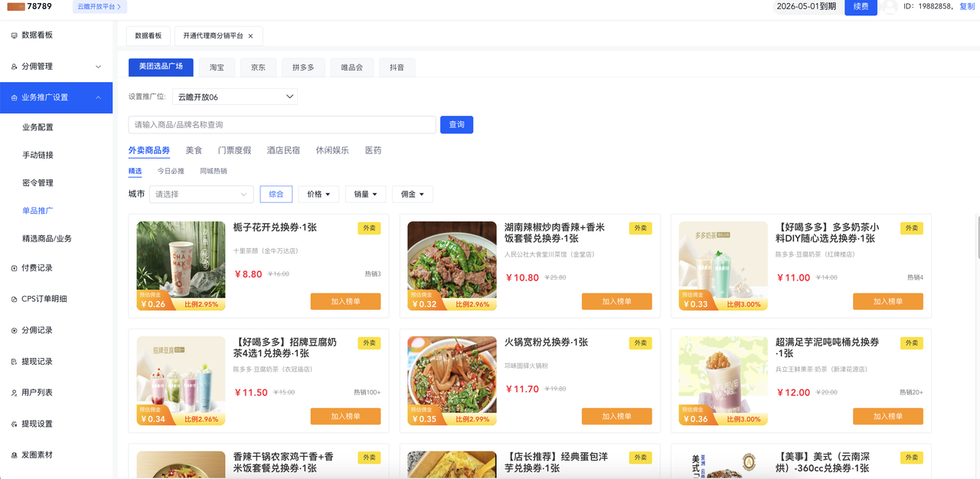The width and height of the screenshot is (980, 479).
Task: Toggle the 综合 sort option
Action: tap(276, 195)
